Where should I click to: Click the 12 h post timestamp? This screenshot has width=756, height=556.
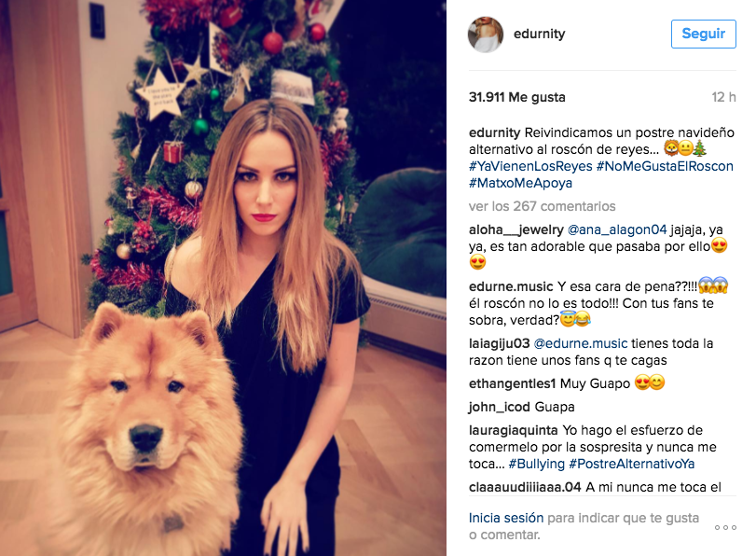pyautogui.click(x=723, y=98)
